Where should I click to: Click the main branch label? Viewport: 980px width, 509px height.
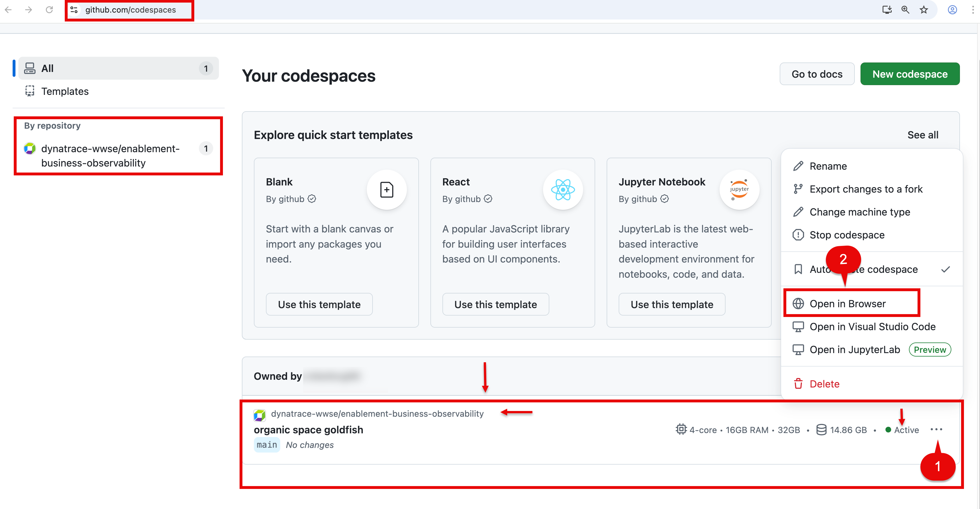click(267, 445)
